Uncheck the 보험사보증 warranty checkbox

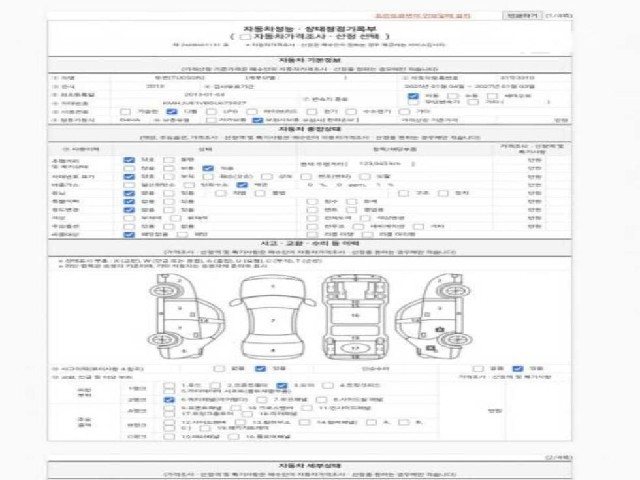pyautogui.click(x=258, y=120)
